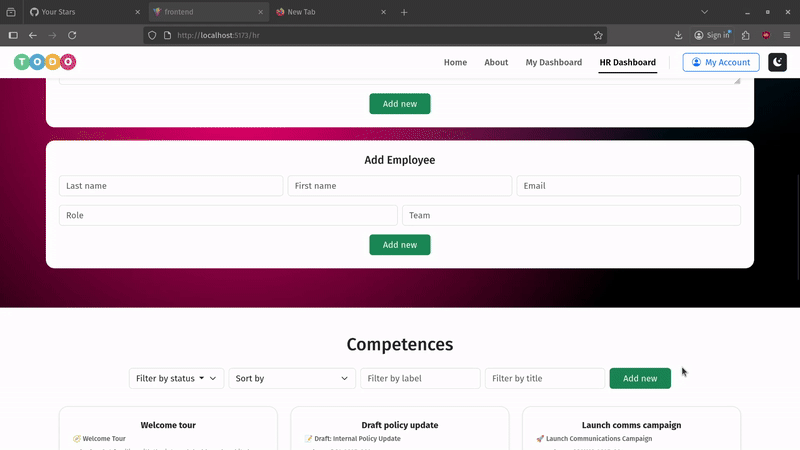800x450 pixels.
Task: Focus the Last name field
Action: click(171, 186)
